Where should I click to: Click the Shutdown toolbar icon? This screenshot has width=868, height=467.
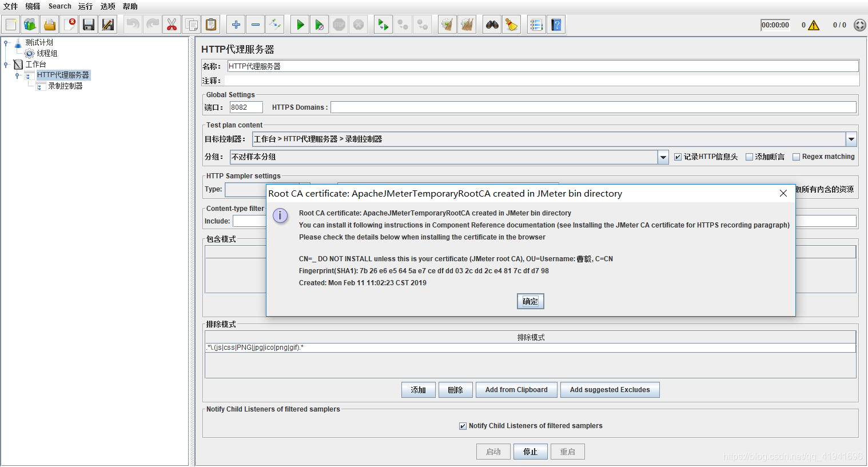pos(359,25)
